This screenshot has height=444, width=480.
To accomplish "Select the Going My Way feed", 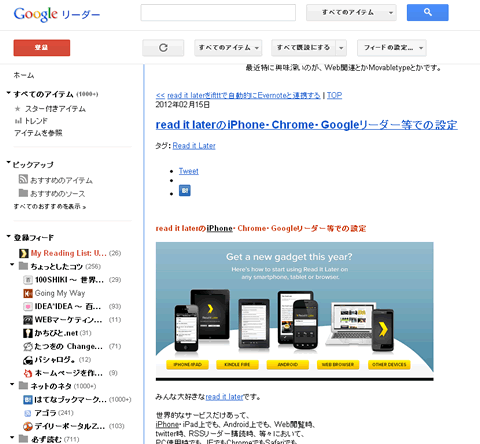I will (60, 293).
